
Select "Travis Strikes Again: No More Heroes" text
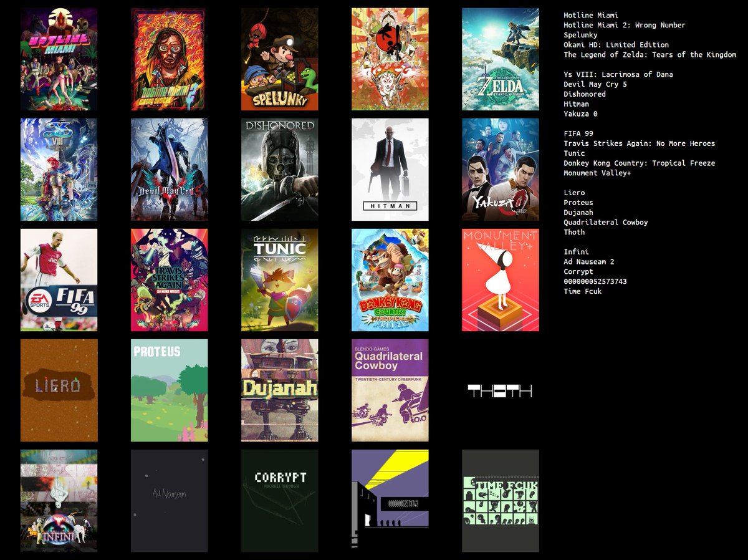pyautogui.click(x=640, y=143)
